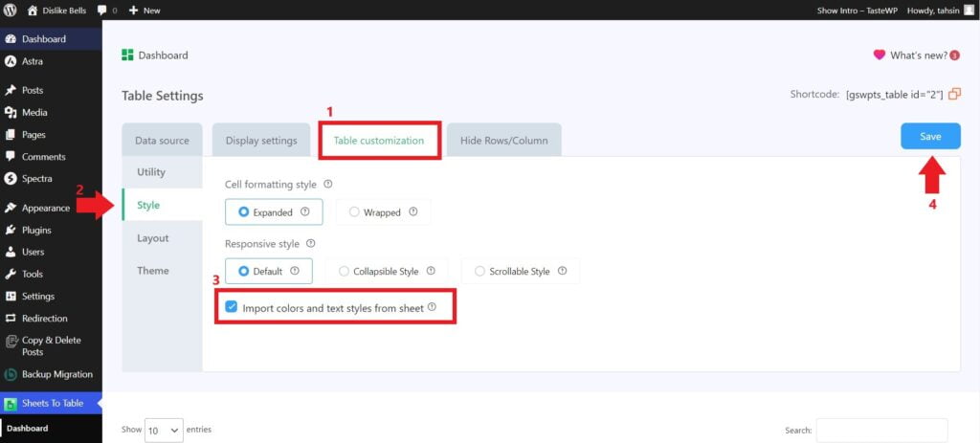The image size is (980, 443).
Task: Click the Comments icon in sidebar menu
Action: click(x=10, y=157)
